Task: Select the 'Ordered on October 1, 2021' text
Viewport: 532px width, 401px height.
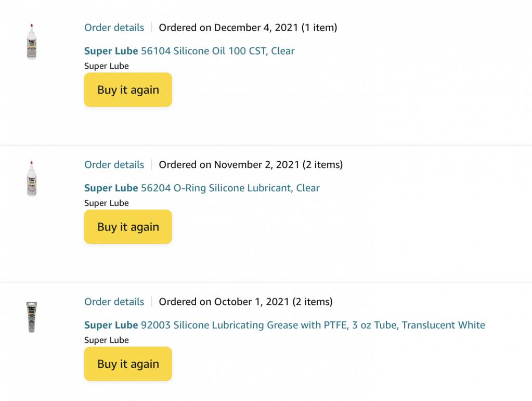Action: point(224,302)
